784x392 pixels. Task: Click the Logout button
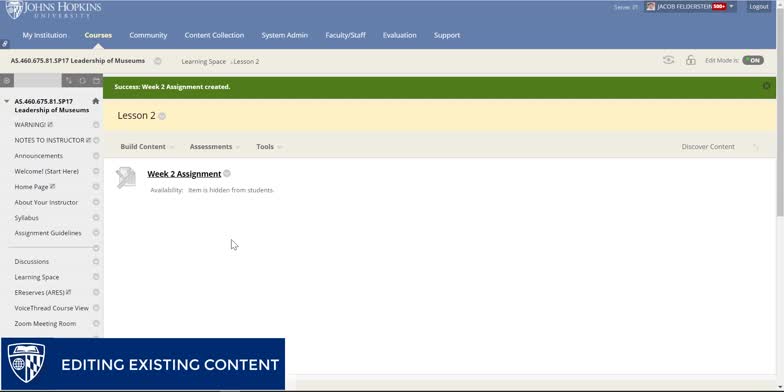coord(758,6)
